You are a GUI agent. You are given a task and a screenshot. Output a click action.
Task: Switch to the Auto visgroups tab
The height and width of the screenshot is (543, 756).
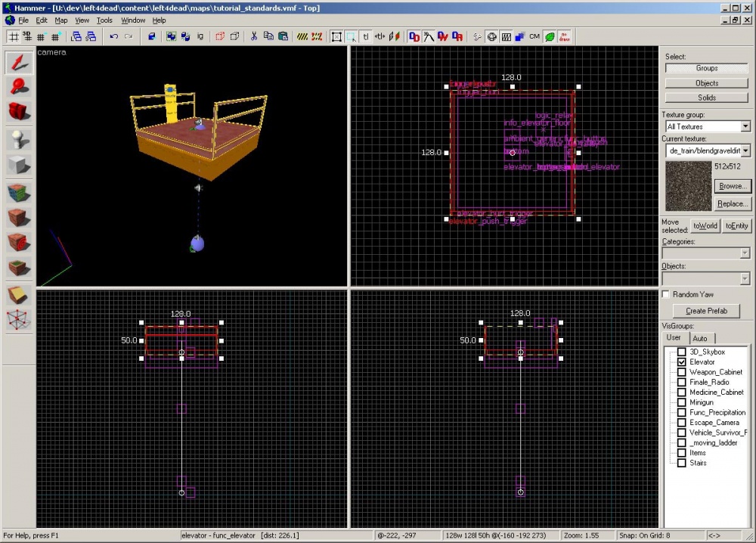click(700, 338)
